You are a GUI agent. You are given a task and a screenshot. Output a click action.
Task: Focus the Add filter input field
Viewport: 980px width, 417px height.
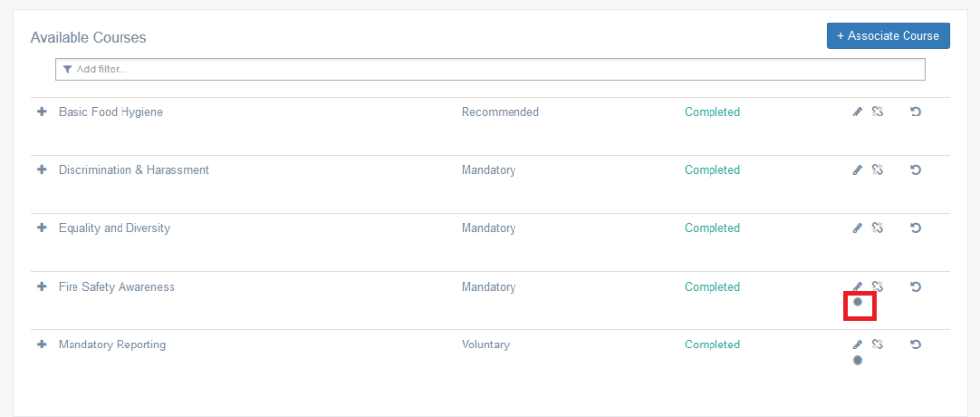[x=490, y=69]
